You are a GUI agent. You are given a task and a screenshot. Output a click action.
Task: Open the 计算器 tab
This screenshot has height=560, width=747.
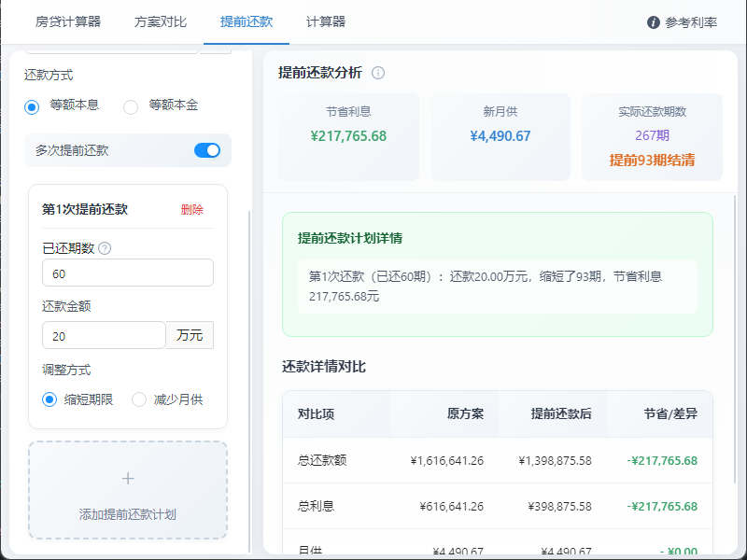pyautogui.click(x=326, y=21)
